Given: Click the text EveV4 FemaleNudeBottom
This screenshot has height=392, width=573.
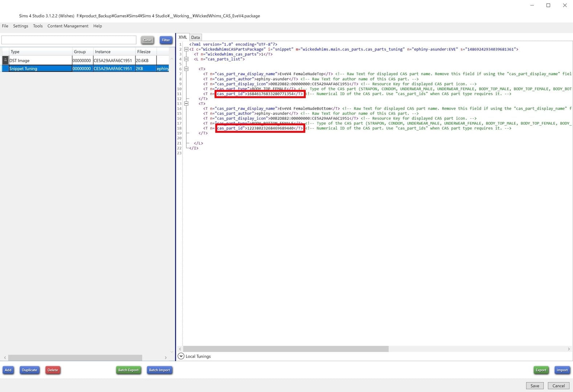Looking at the screenshot, I should 305,109.
